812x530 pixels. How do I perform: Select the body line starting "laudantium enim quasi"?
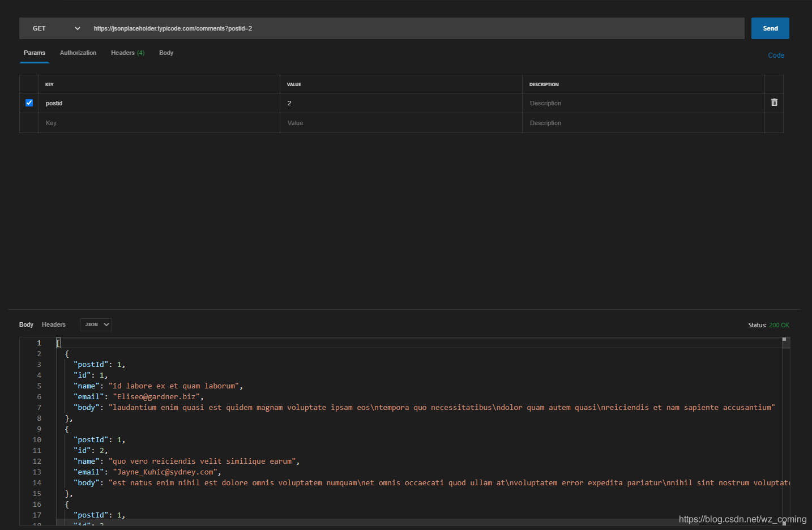(x=424, y=408)
